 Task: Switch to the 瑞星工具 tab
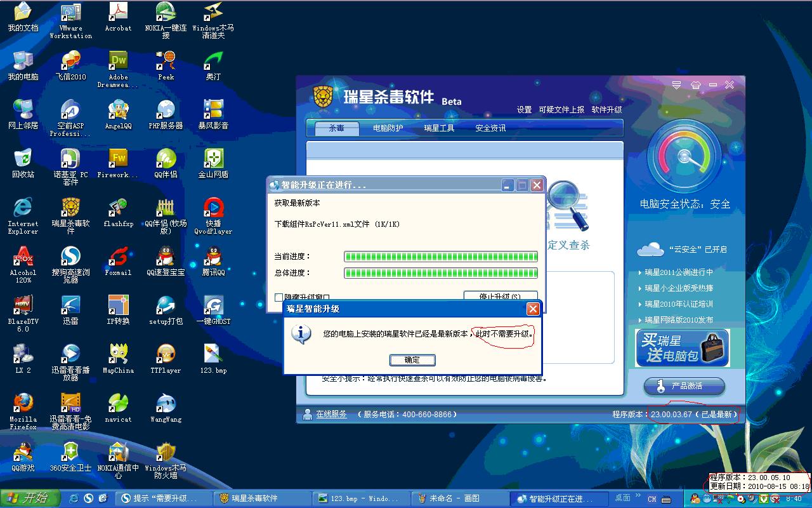439,128
